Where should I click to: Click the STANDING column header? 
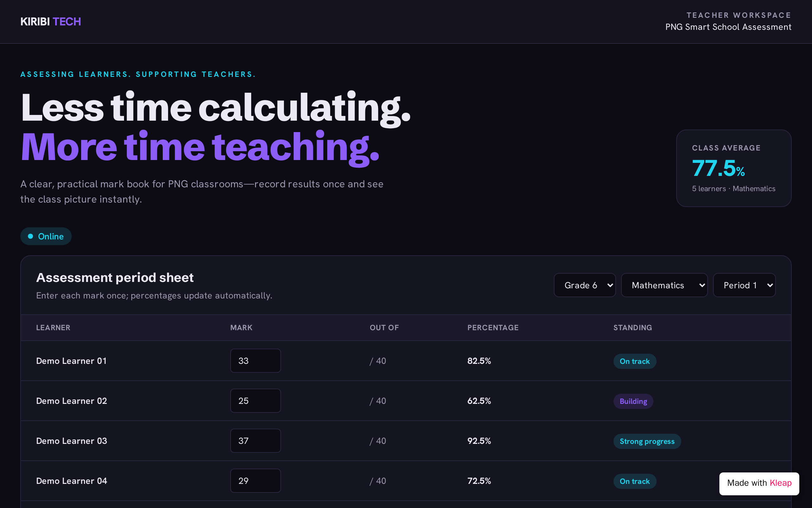[x=632, y=328]
